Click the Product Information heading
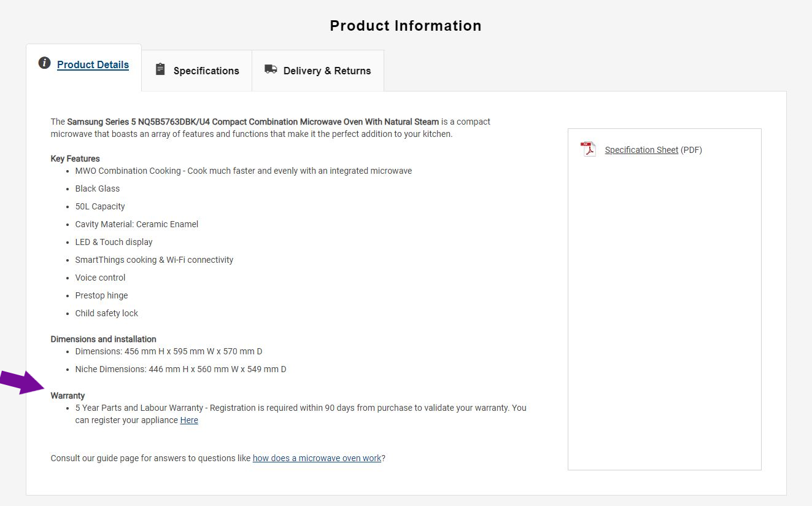This screenshot has width=812, height=506. (406, 26)
